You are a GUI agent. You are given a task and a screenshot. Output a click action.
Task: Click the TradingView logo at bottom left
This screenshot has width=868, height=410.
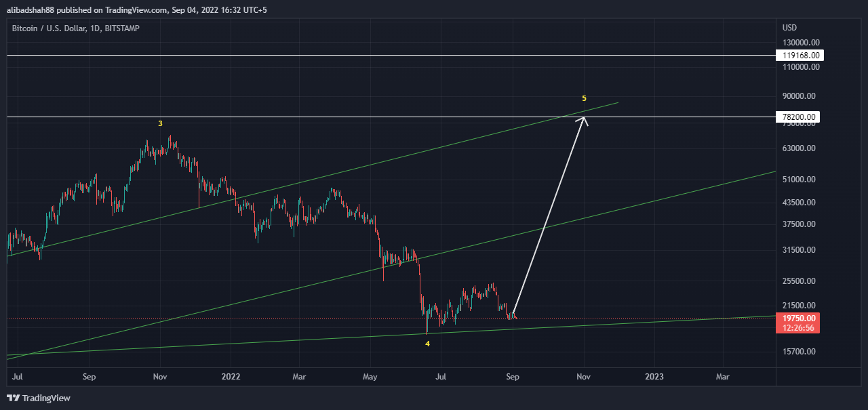(x=39, y=398)
